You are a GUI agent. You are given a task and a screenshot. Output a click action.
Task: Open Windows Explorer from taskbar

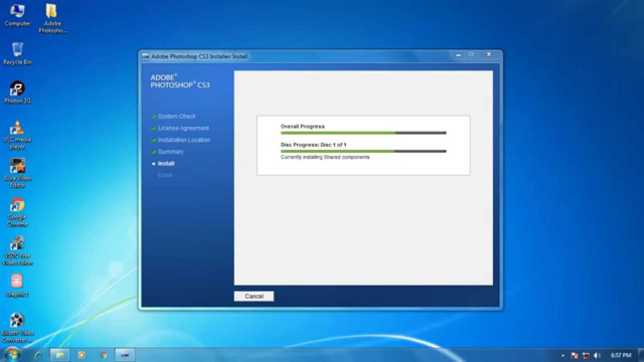(60, 355)
